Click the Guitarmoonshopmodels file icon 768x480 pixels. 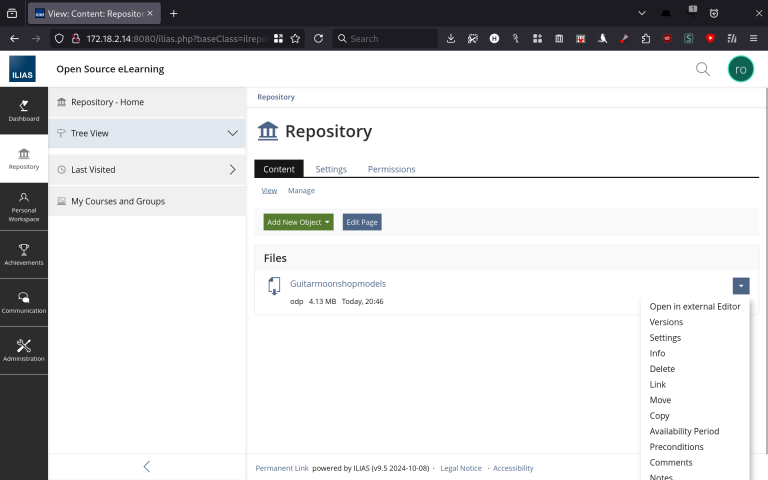coord(274,287)
